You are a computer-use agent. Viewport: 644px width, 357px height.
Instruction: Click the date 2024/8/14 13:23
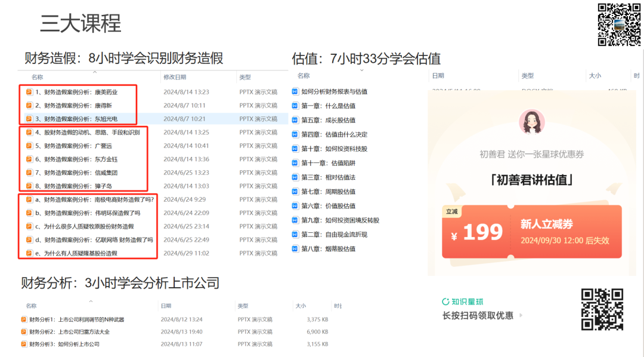click(186, 92)
